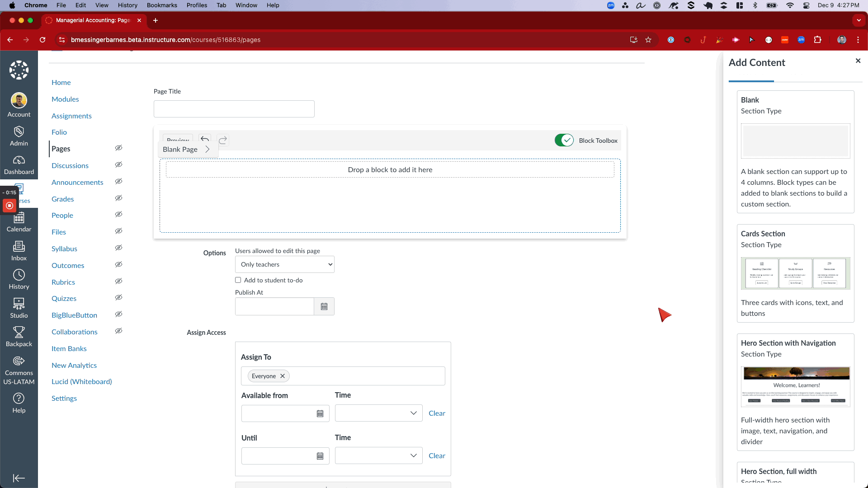
Task: Clear the Until date and time
Action: [x=436, y=455]
